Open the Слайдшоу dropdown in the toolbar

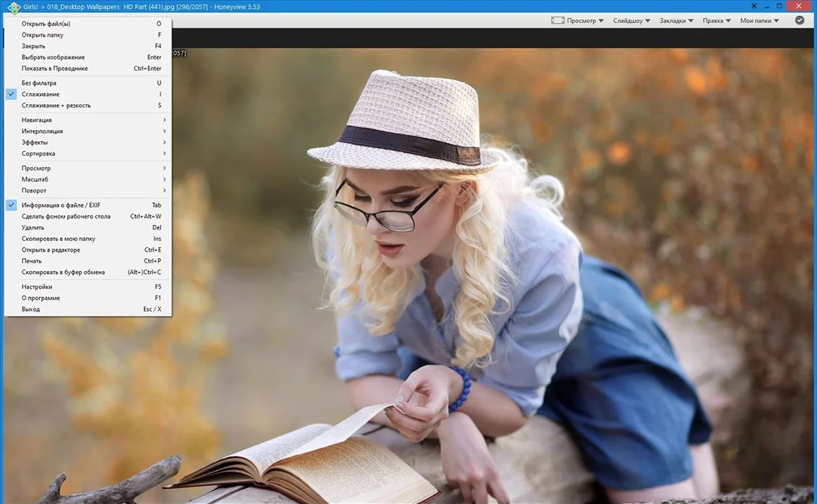pyautogui.click(x=631, y=21)
